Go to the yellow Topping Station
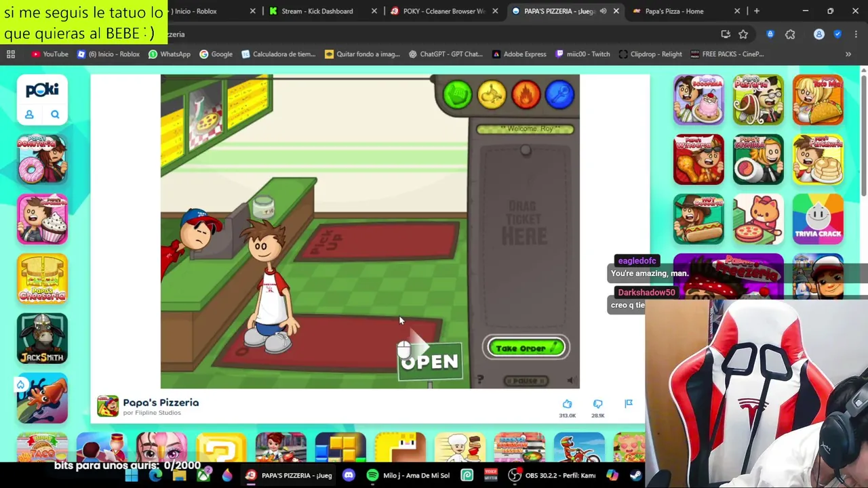This screenshot has height=488, width=868. point(492,94)
